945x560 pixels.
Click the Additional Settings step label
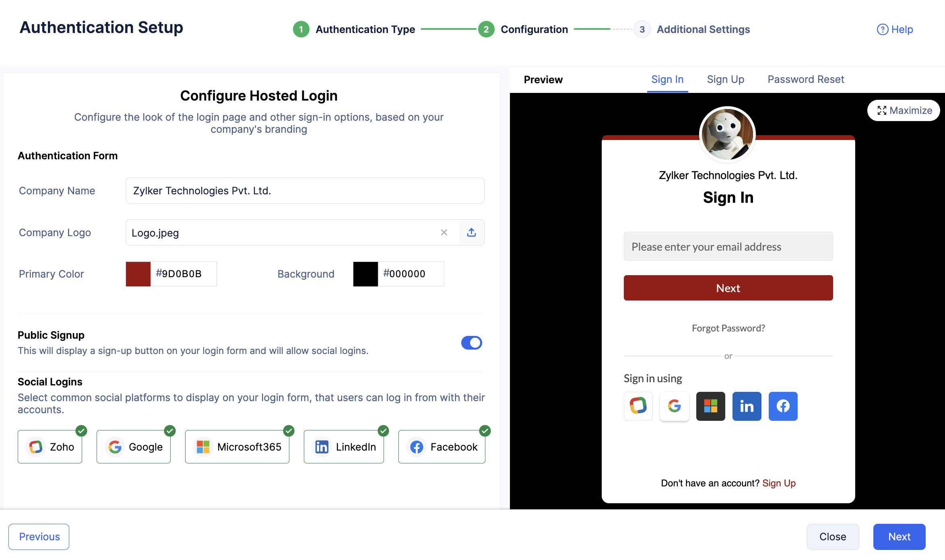coord(702,29)
